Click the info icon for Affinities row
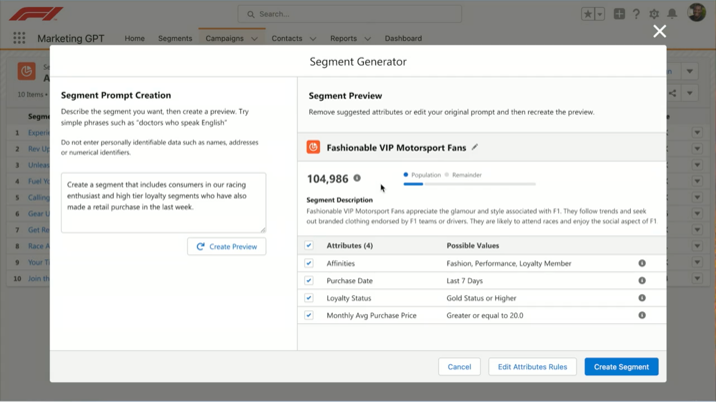This screenshot has width=716, height=402. pos(642,263)
